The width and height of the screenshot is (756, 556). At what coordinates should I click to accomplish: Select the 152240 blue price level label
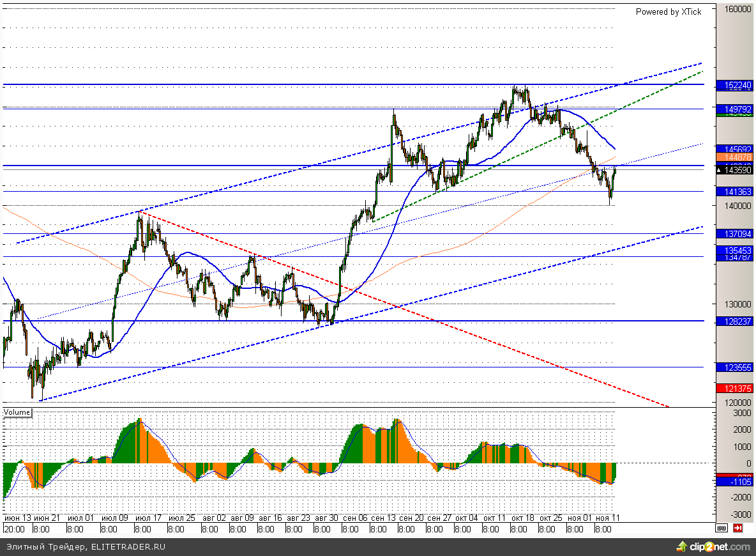click(734, 85)
